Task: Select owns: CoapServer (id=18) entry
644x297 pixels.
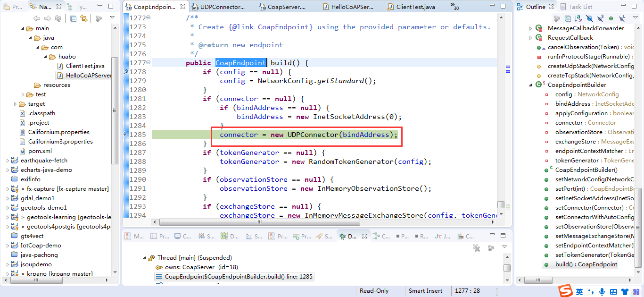Action: 197,267
